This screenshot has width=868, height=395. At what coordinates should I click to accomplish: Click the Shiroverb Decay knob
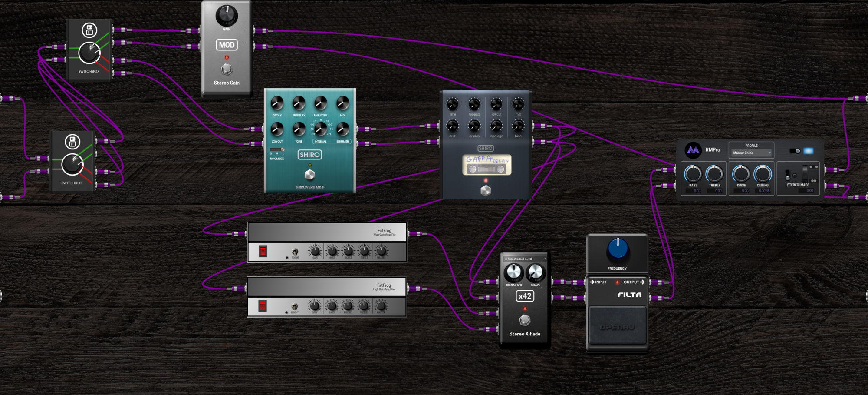click(277, 103)
